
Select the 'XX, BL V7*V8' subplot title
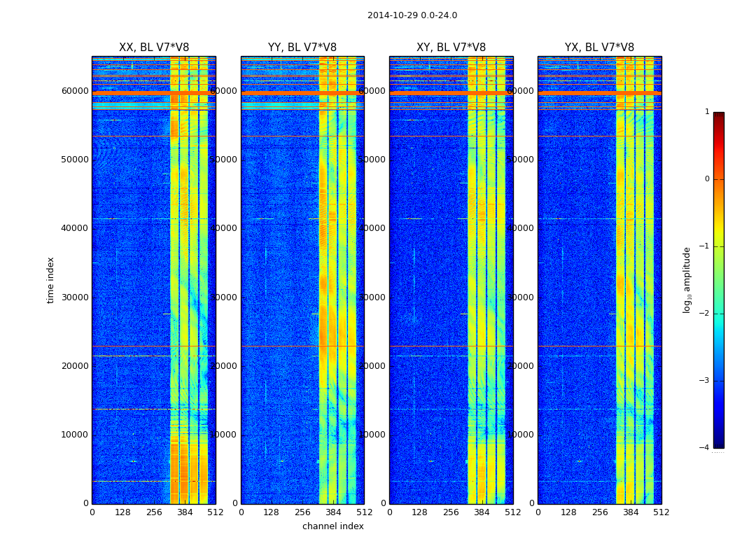[153, 48]
